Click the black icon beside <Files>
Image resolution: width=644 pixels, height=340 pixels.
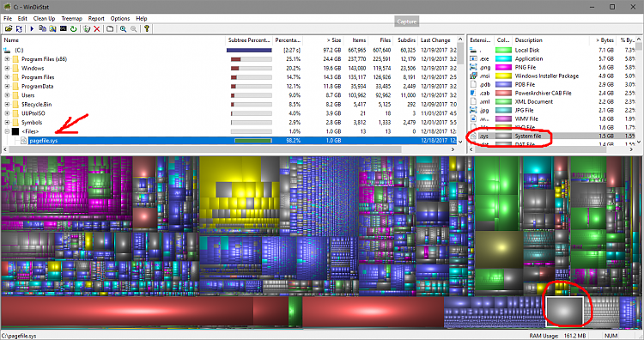[15, 131]
